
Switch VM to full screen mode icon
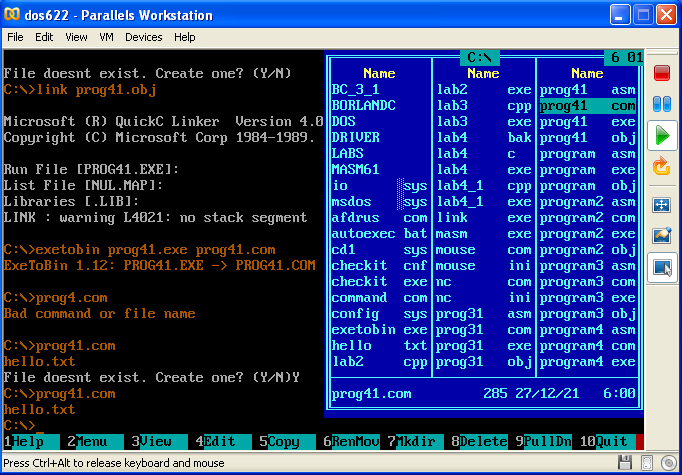point(662,204)
